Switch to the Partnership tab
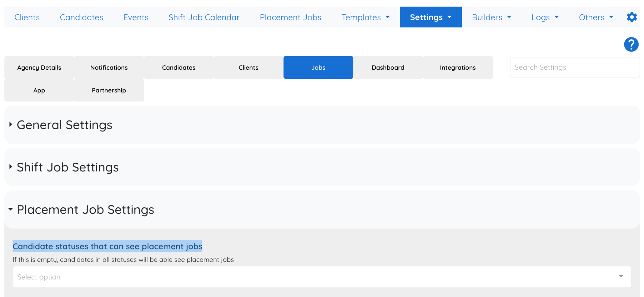The image size is (644, 297). point(108,90)
